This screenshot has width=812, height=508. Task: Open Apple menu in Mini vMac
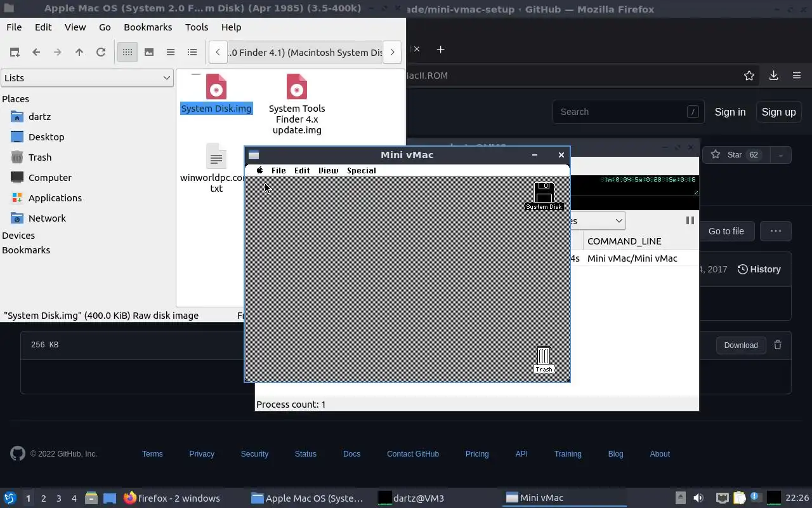tap(259, 170)
